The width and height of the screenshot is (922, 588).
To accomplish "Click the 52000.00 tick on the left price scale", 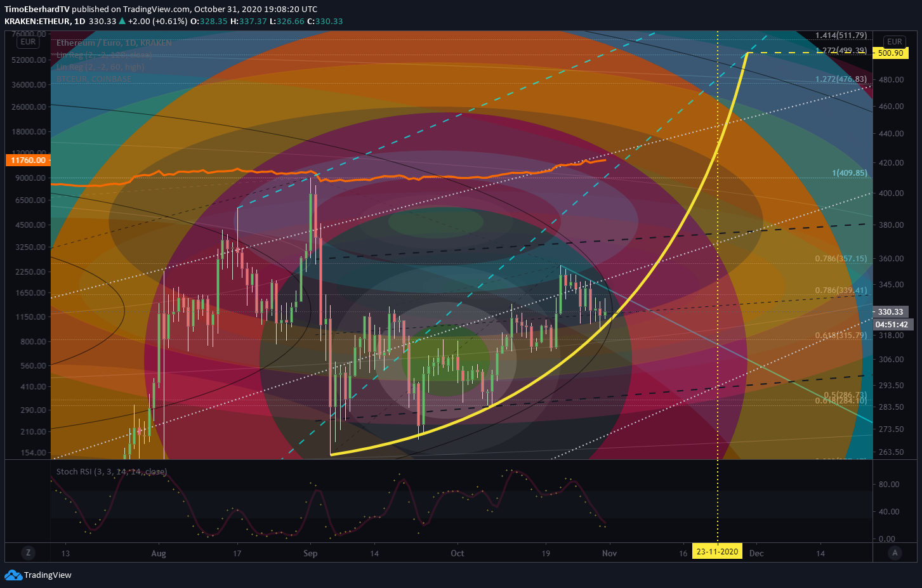I will point(29,60).
